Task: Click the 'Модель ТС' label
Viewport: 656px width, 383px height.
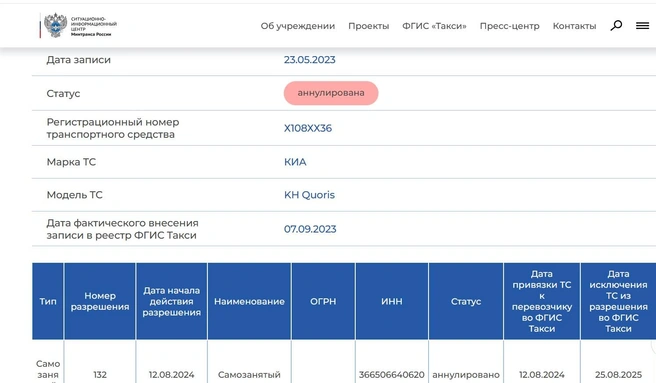Action: pos(74,195)
